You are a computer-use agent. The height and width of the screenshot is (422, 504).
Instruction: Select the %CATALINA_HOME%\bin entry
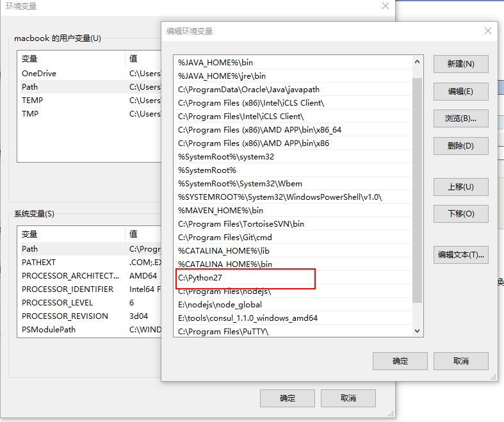(x=293, y=264)
